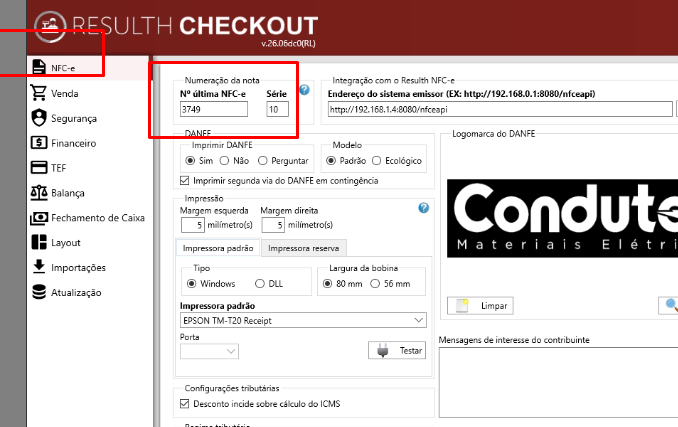Click the Atualização database icon
678x427 pixels.
(39, 292)
